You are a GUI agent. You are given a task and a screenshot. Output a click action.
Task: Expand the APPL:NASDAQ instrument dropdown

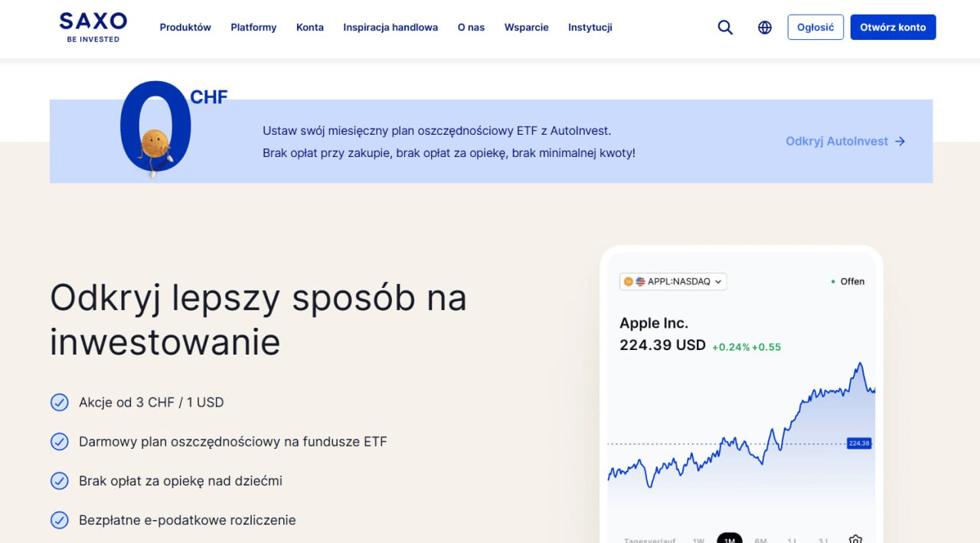[673, 281]
